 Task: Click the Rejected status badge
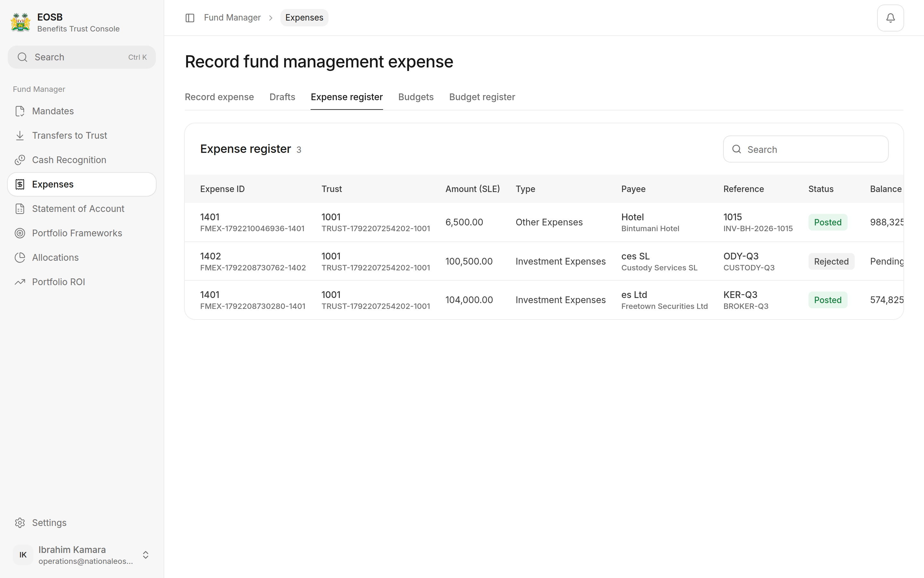[x=831, y=261]
